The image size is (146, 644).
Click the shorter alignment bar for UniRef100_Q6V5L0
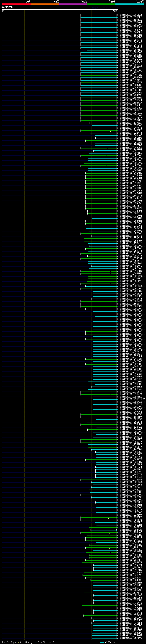(102, 50)
